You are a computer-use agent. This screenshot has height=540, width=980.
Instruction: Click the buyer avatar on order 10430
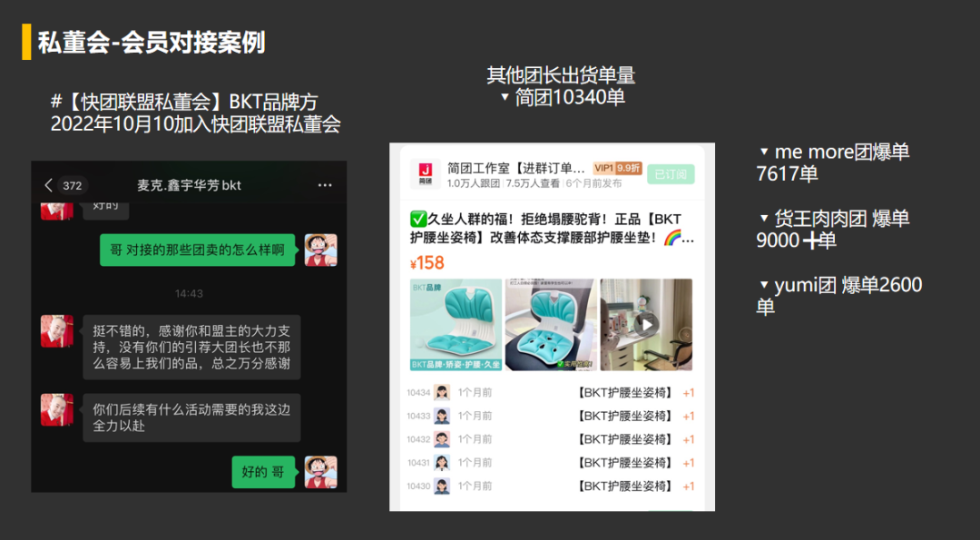[442, 486]
